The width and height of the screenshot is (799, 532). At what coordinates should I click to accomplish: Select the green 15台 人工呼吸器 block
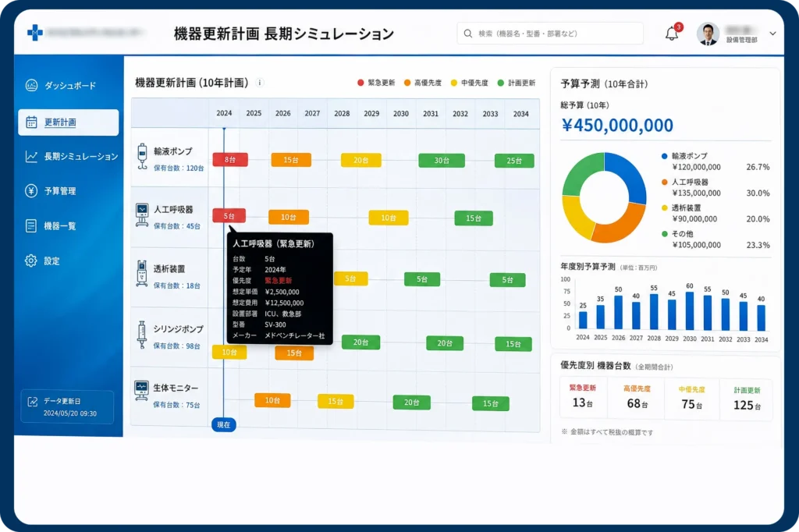pos(474,218)
